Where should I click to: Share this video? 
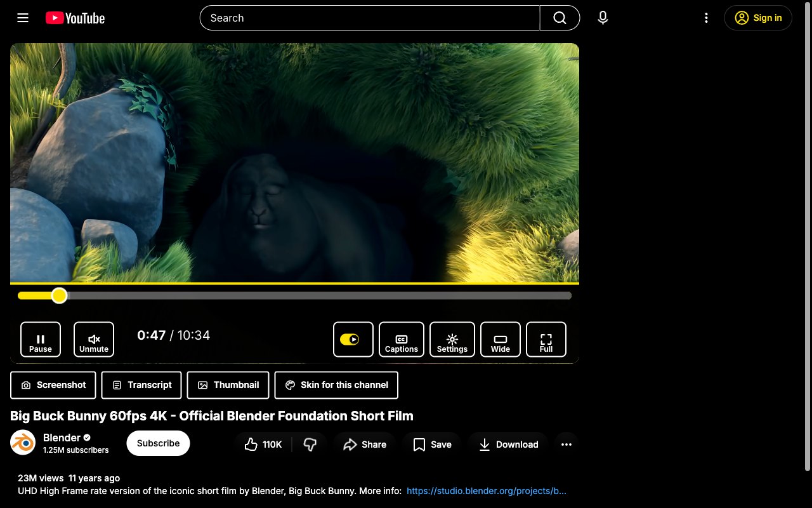(x=365, y=444)
